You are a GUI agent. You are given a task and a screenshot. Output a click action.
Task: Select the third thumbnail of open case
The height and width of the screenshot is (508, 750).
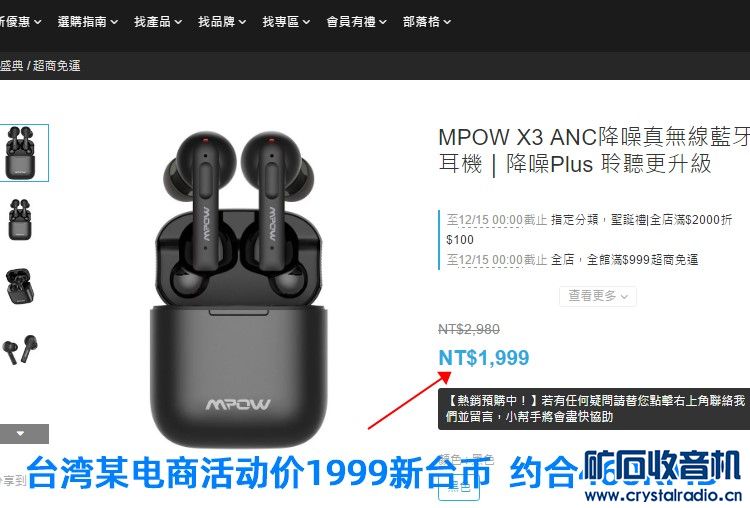(x=20, y=286)
